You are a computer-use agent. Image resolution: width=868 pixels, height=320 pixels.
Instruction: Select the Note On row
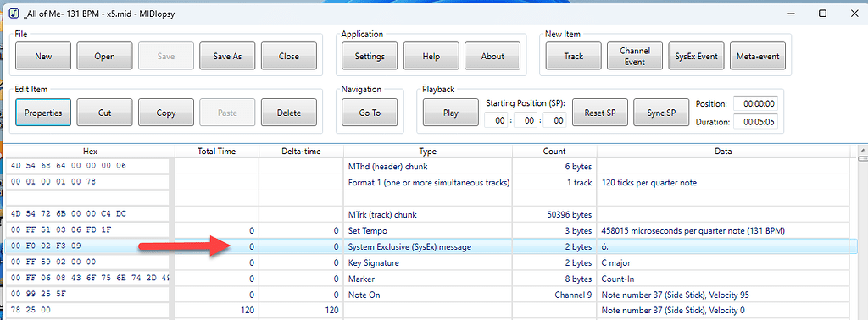427,295
